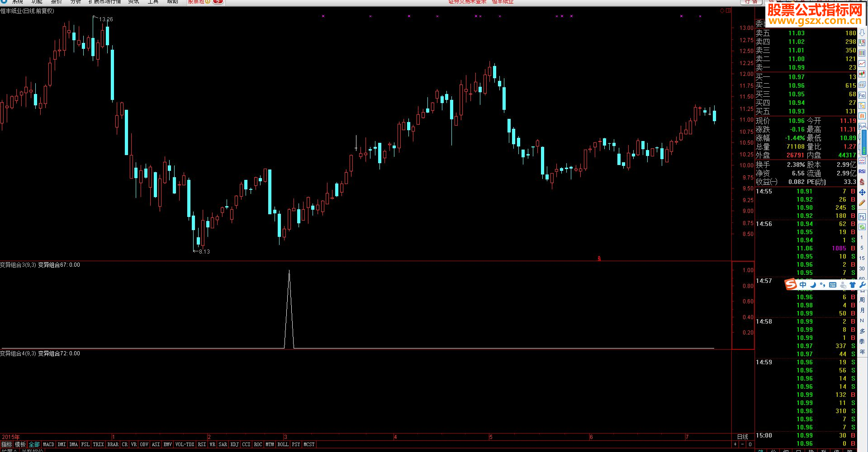Select the 年 yearly period button
The image size is (868, 452).
pos(862,352)
